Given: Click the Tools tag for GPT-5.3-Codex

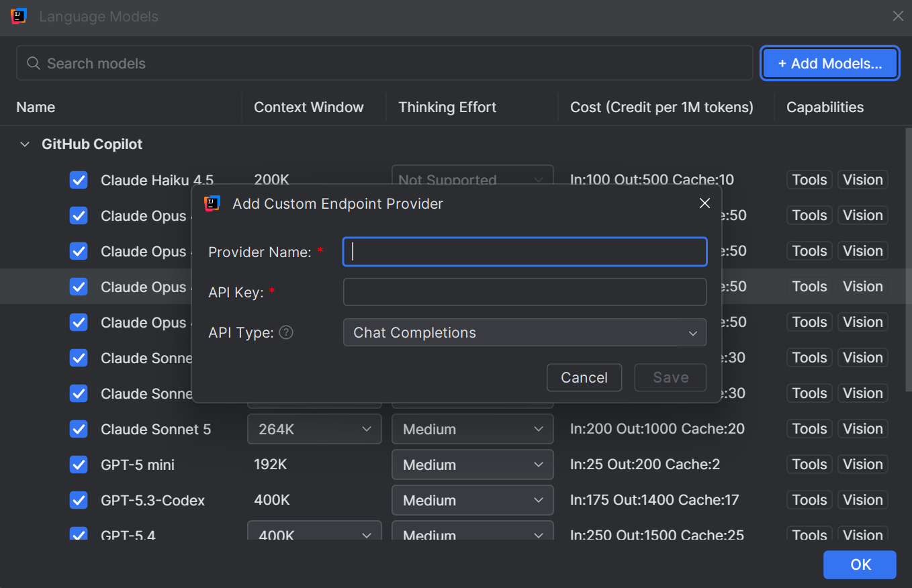Looking at the screenshot, I should (x=809, y=500).
